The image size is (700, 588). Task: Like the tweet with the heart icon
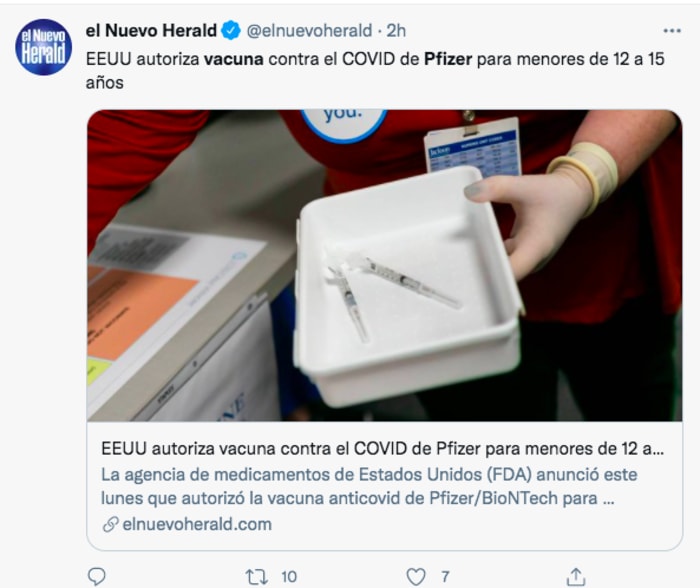tap(416, 577)
